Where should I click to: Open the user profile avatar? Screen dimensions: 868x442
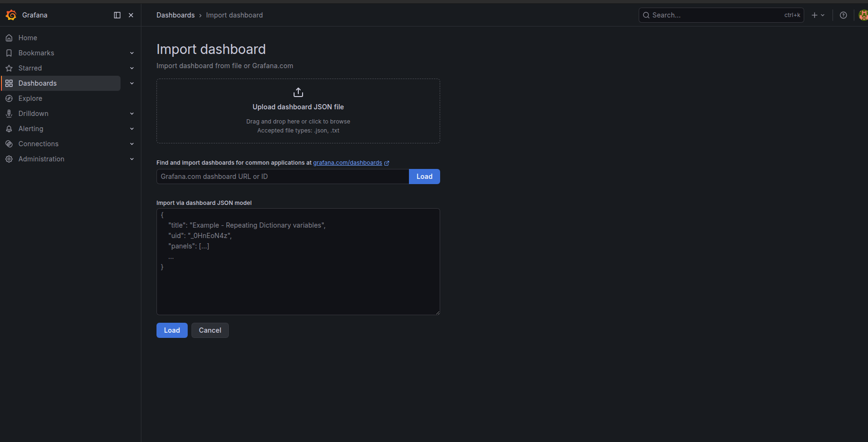[x=863, y=15]
